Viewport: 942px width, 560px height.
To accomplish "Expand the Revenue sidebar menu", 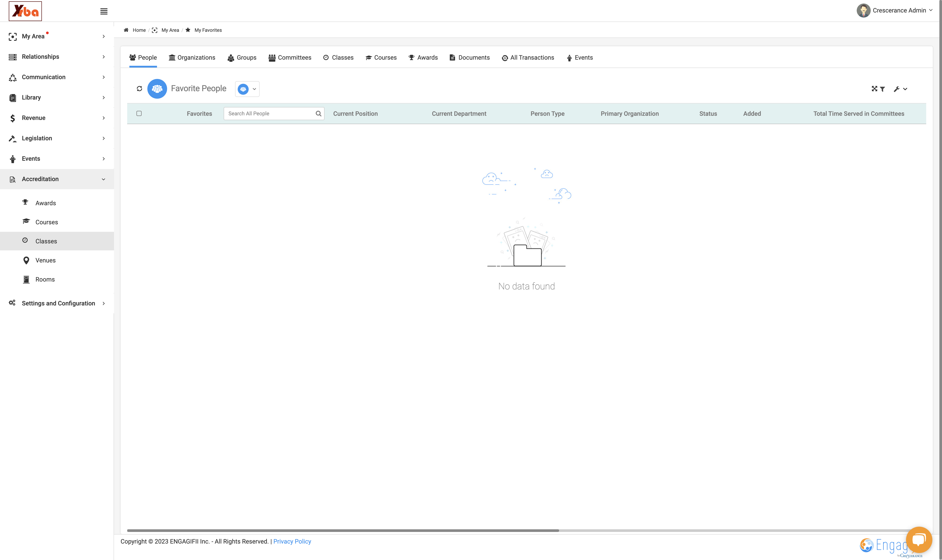I will [x=57, y=118].
